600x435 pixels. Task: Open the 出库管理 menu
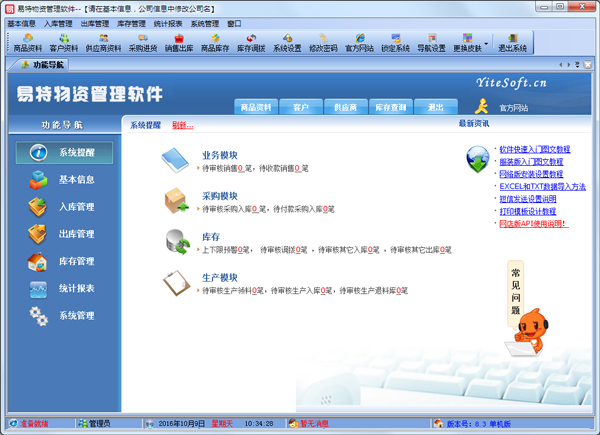95,24
